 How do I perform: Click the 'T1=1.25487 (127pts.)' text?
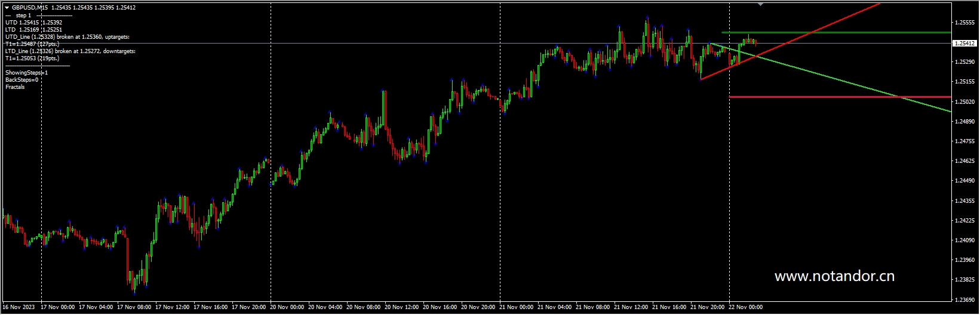[32, 44]
